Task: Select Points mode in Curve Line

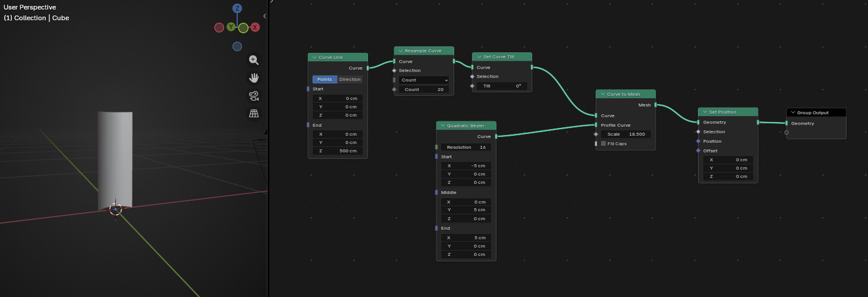Action: pyautogui.click(x=325, y=79)
